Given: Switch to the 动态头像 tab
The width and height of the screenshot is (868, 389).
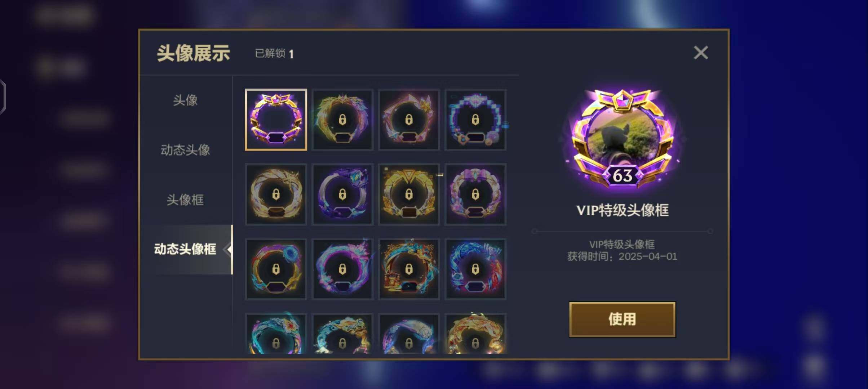Looking at the screenshot, I should [185, 150].
